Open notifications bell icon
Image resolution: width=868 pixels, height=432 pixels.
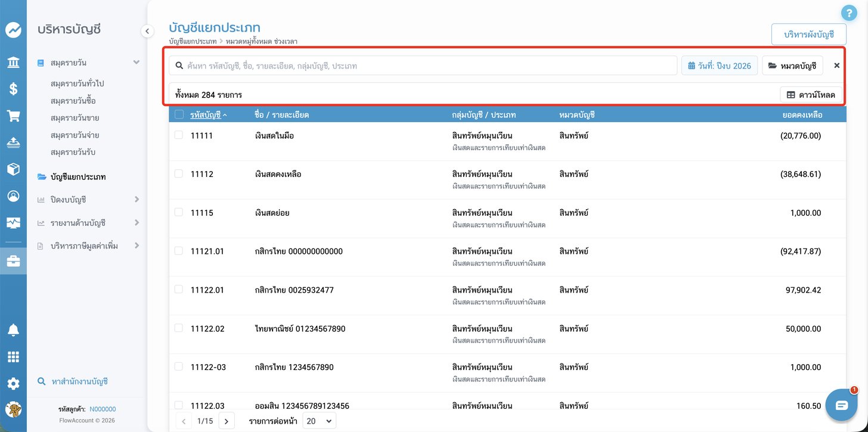coord(13,330)
